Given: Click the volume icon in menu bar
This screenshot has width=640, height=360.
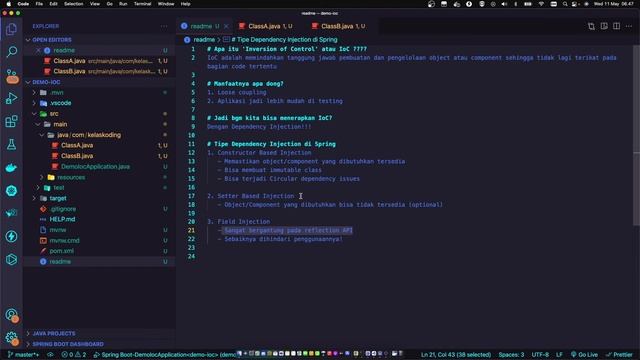Looking at the screenshot, I should [504, 4].
